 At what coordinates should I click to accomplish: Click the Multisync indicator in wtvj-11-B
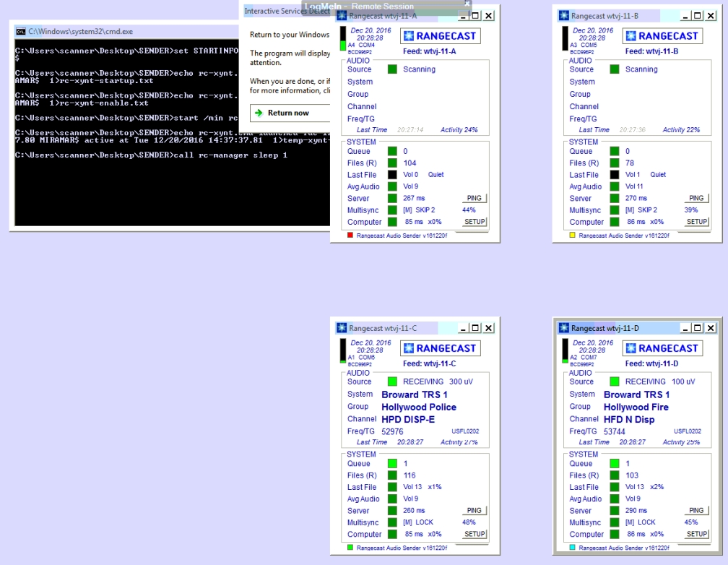pyautogui.click(x=615, y=210)
